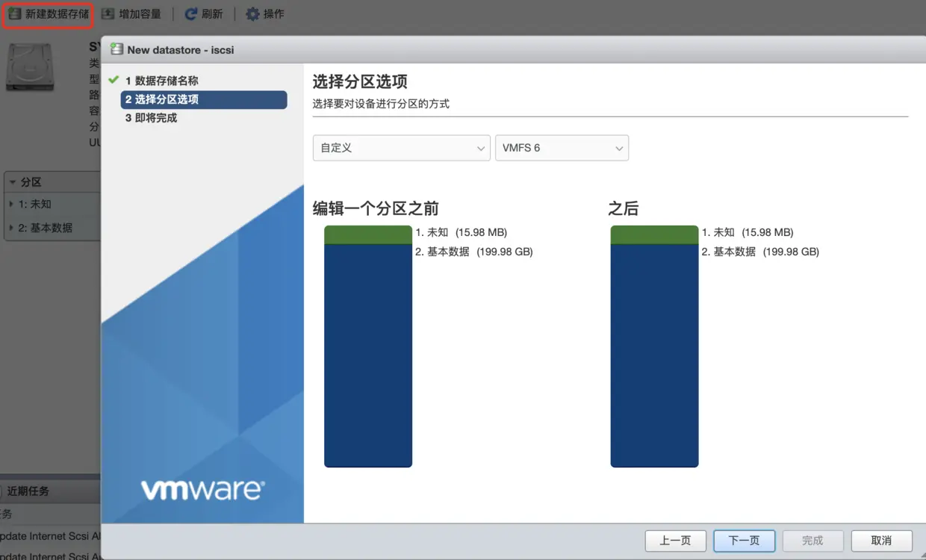Click the 上一页 button
Screen dimensions: 926x560
[x=675, y=541]
